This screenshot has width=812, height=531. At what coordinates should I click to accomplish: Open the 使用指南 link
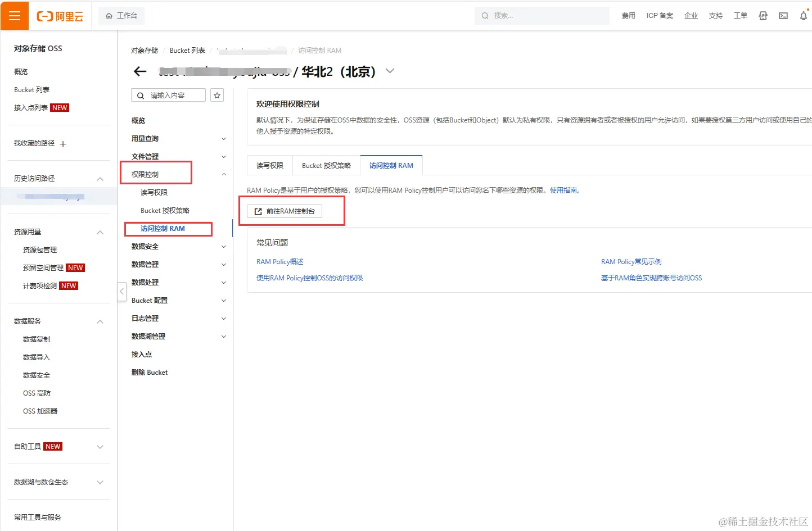point(563,190)
